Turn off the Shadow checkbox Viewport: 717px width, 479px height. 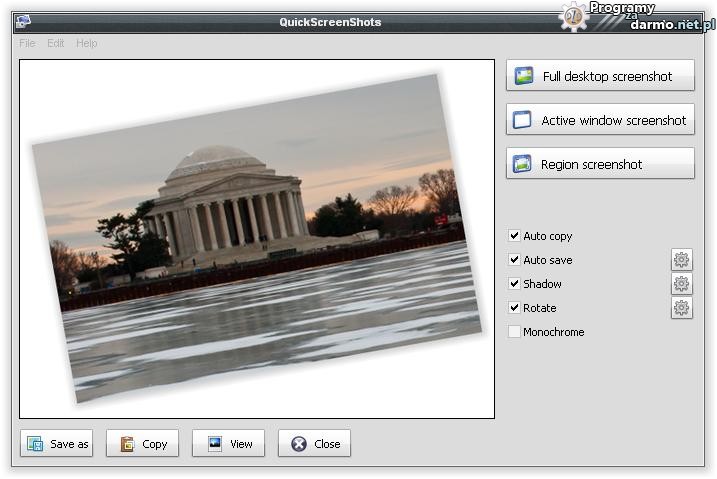(x=514, y=284)
